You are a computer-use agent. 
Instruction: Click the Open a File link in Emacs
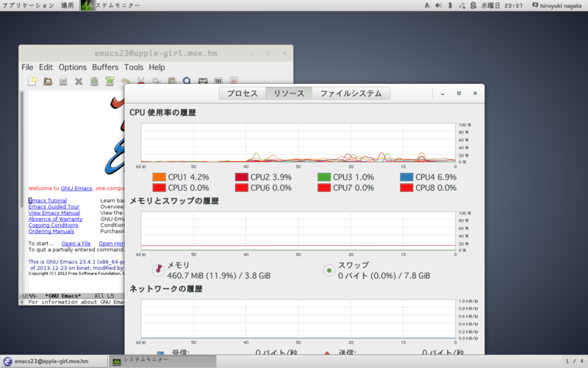[x=76, y=244]
